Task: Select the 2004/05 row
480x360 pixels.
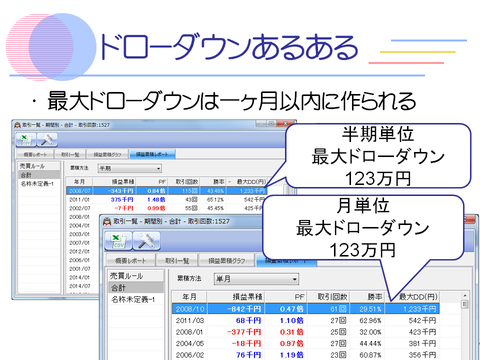Action: click(306, 343)
